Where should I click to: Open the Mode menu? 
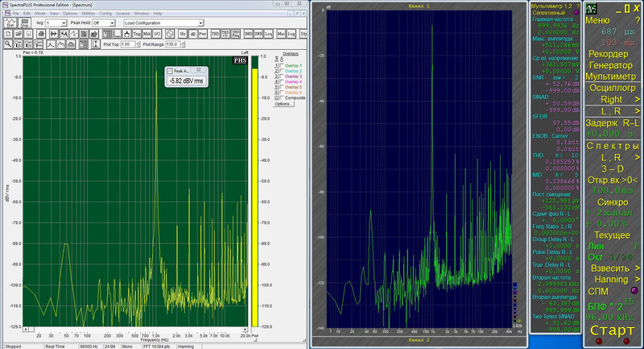[x=40, y=14]
